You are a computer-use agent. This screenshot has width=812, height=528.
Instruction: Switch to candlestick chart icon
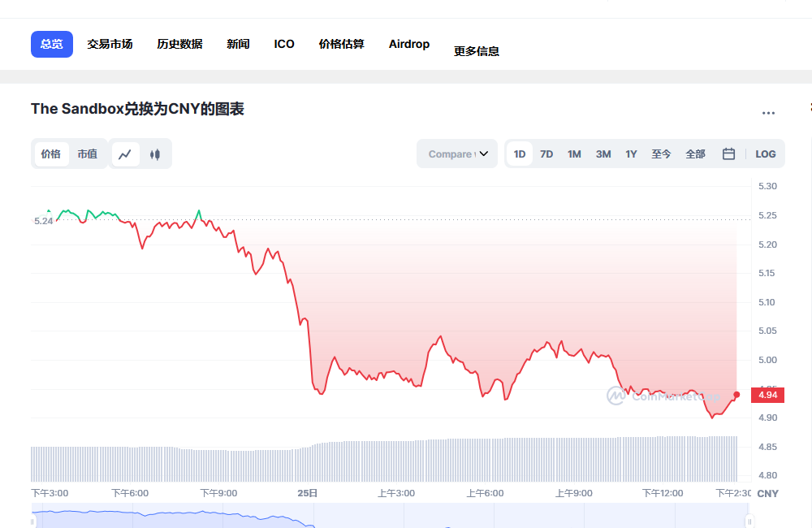pyautogui.click(x=155, y=154)
